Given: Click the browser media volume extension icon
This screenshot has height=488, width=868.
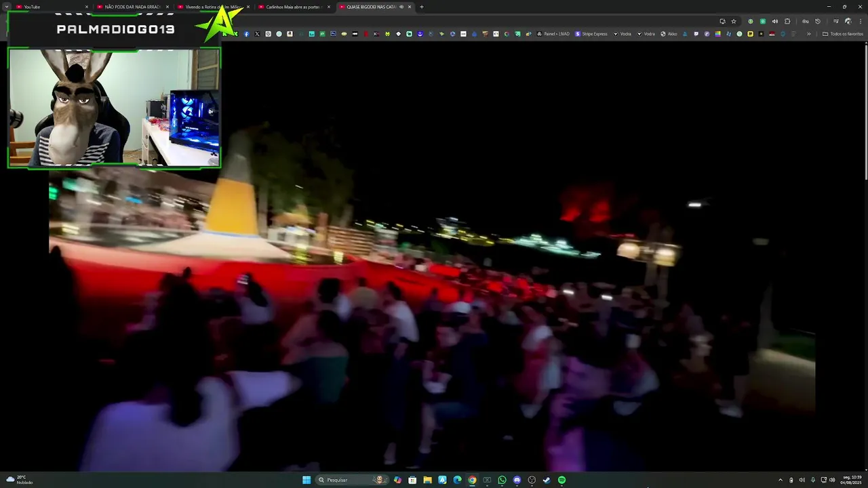Looking at the screenshot, I should (x=775, y=21).
